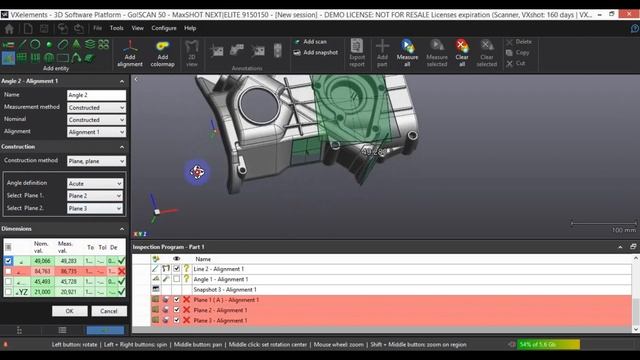Click the Cancel button
Image resolution: width=640 pixels, height=360 pixels.
[x=109, y=311]
